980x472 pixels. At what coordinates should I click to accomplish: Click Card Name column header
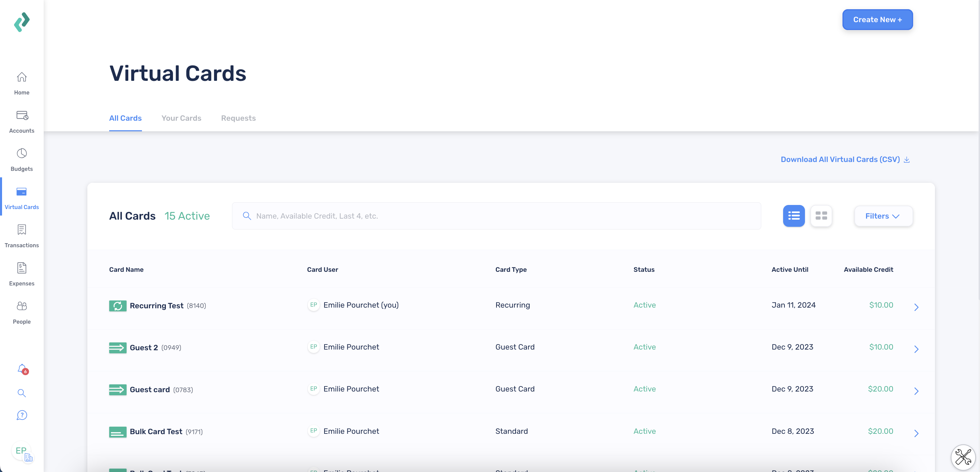point(126,270)
